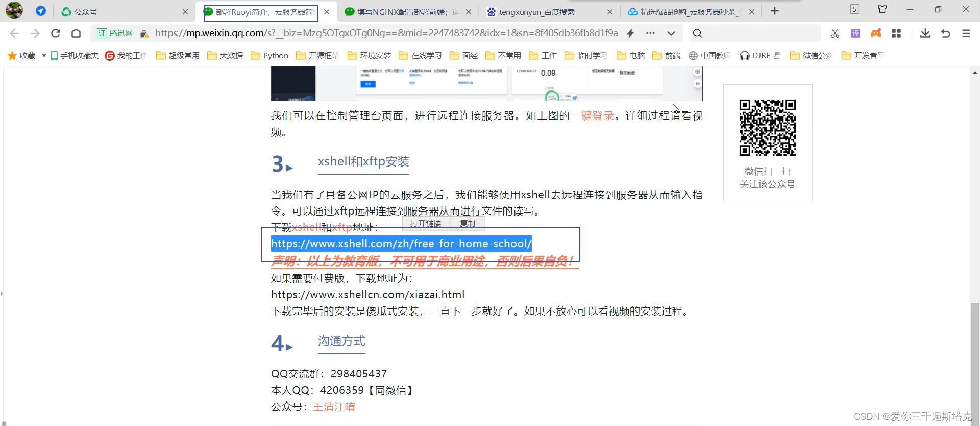Reload the current page
980x426 pixels.
point(56,33)
